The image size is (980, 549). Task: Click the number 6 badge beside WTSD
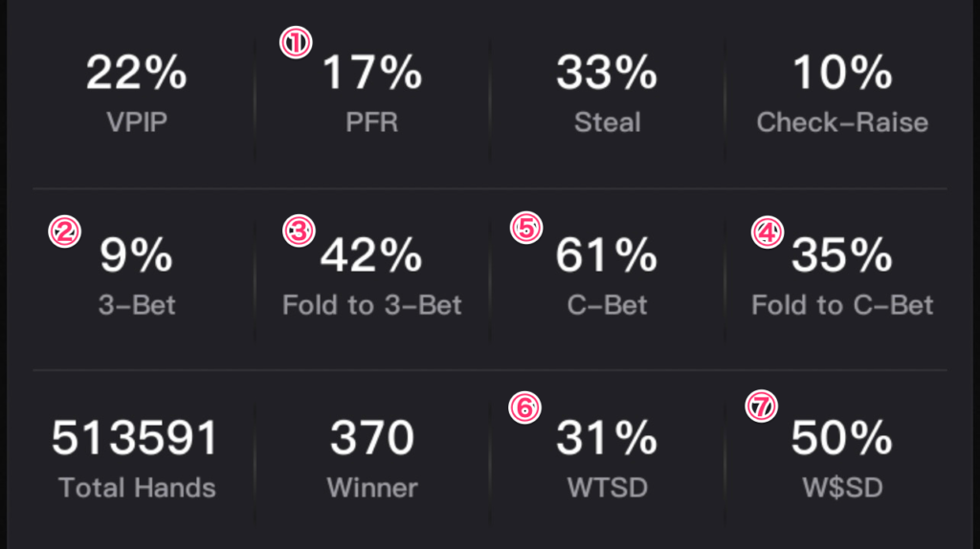click(x=525, y=408)
